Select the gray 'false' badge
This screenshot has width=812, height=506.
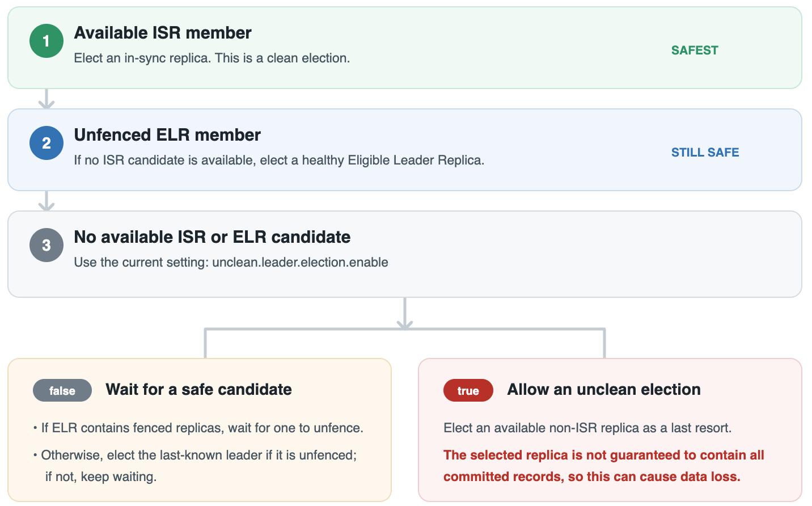coord(62,390)
